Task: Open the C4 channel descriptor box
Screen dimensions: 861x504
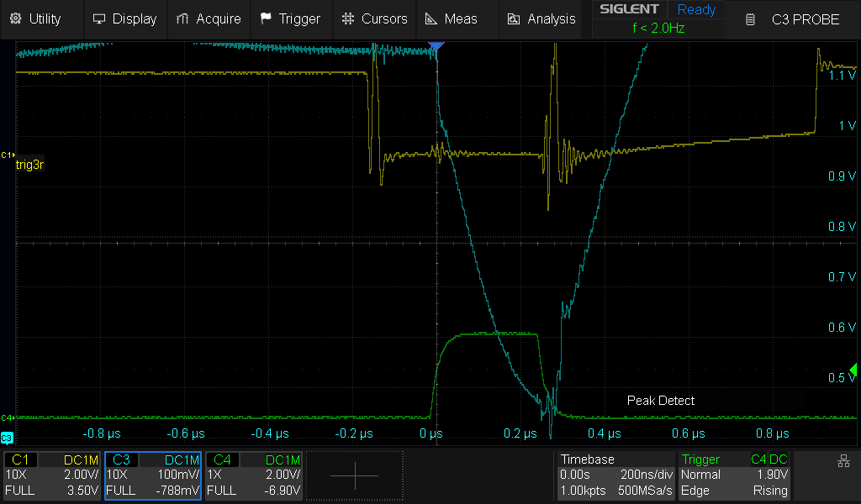Action: tap(253, 475)
